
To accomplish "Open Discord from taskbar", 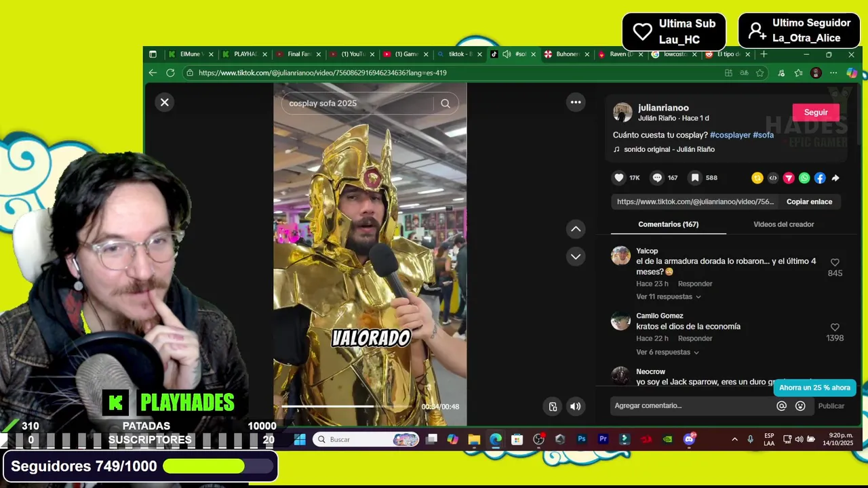I will tap(689, 439).
